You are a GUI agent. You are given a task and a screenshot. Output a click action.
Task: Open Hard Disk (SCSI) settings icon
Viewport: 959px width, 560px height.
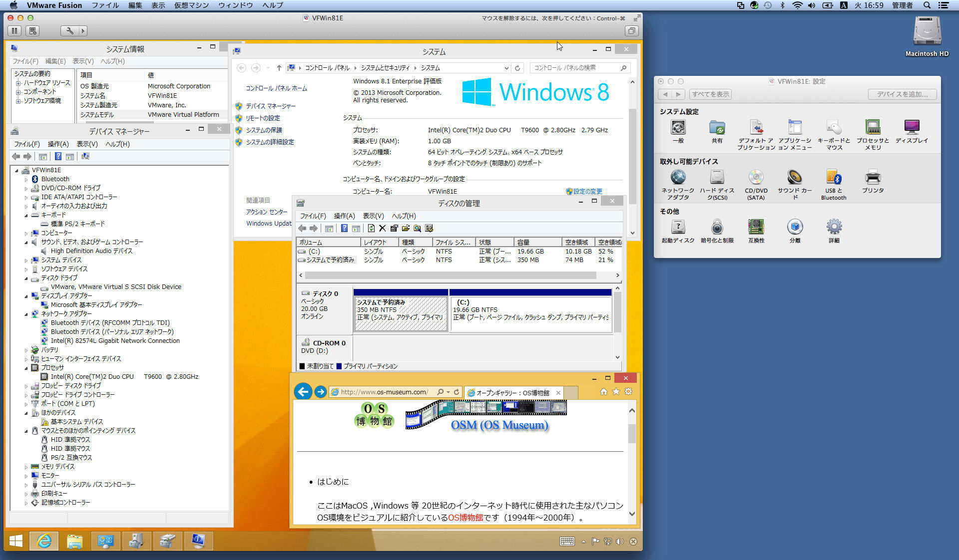[x=717, y=177]
